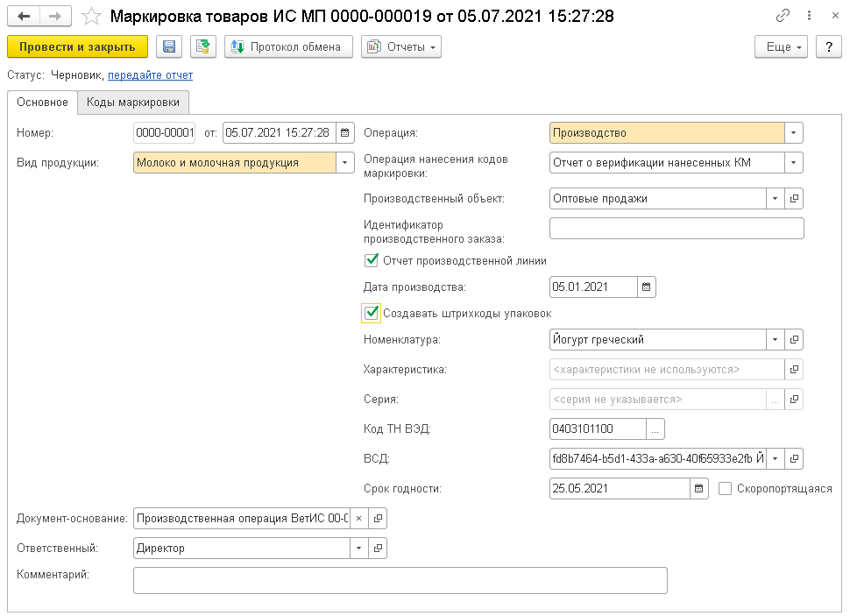Navigate back with left arrow icon
The width and height of the screenshot is (850, 616).
[x=24, y=17]
